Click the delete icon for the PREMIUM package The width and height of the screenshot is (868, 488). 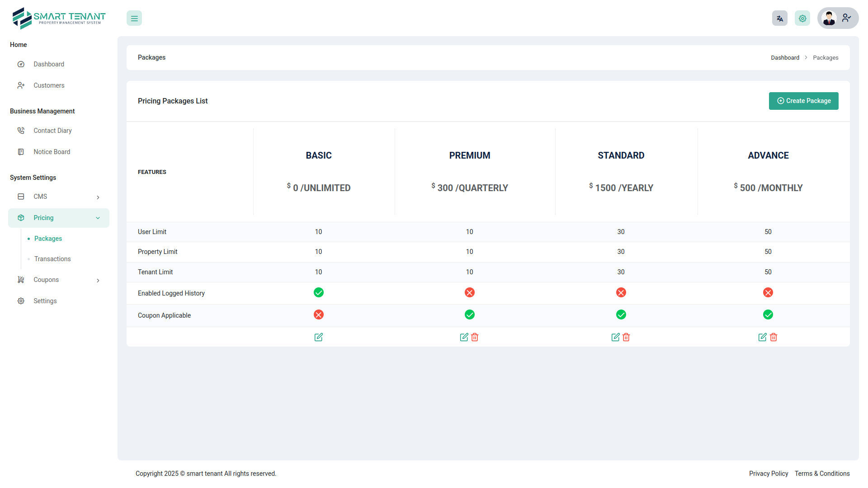pyautogui.click(x=475, y=337)
